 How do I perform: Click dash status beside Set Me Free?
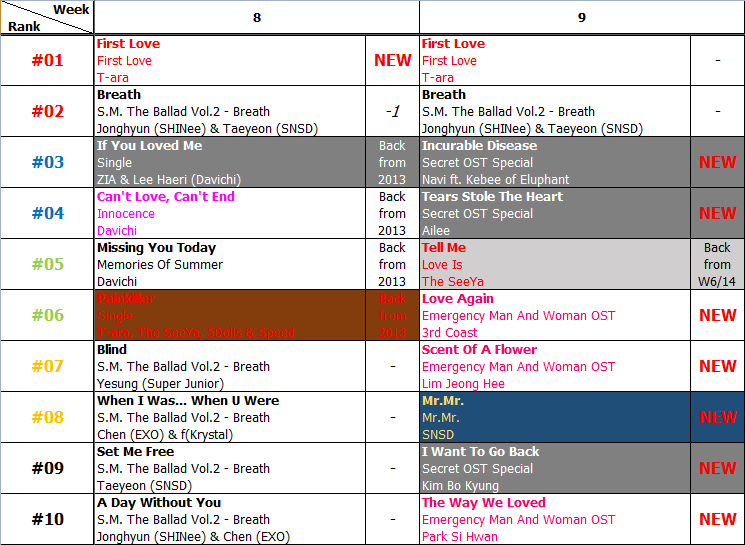pyautogui.click(x=392, y=468)
